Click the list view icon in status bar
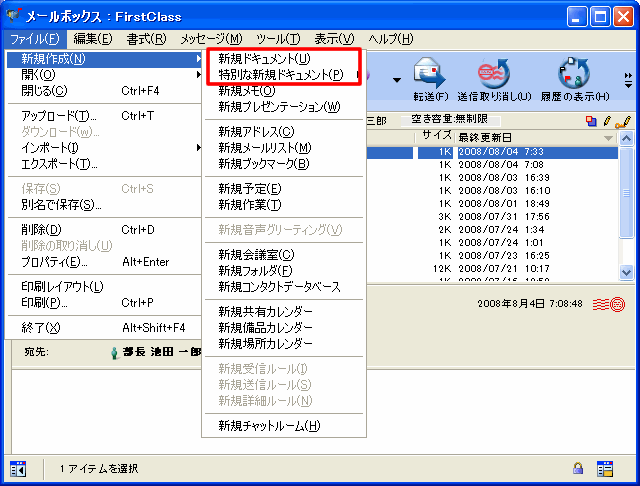This screenshot has width=640, height=486. [605, 468]
